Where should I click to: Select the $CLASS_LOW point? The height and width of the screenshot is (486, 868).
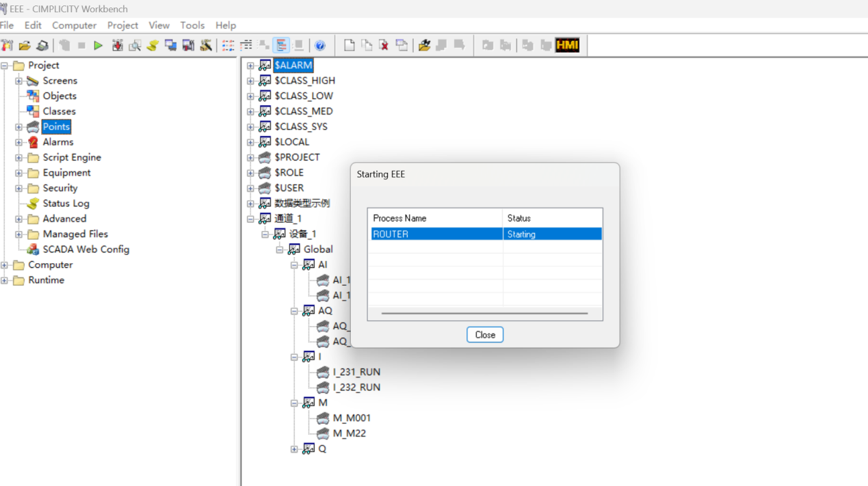click(304, 96)
